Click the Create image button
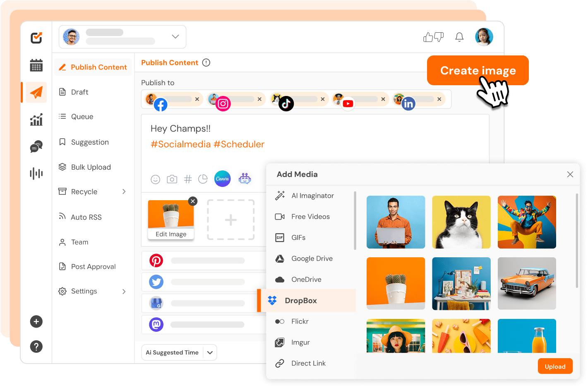 pyautogui.click(x=478, y=70)
